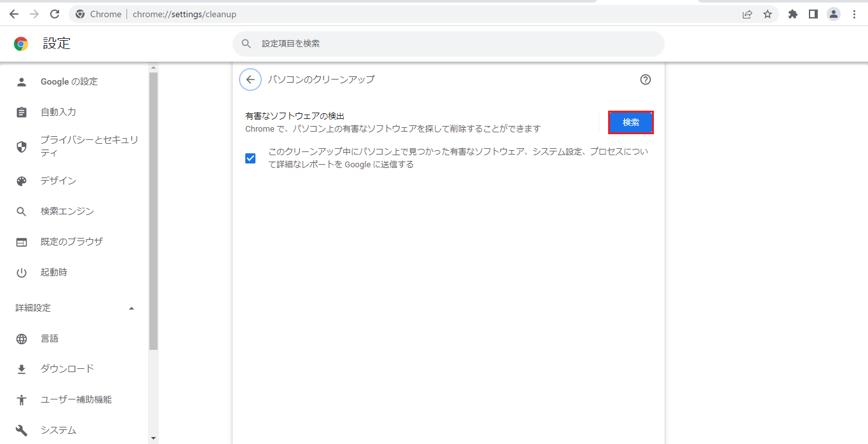Open the Extensions puzzle icon
This screenshot has width=868, height=444.
click(792, 14)
